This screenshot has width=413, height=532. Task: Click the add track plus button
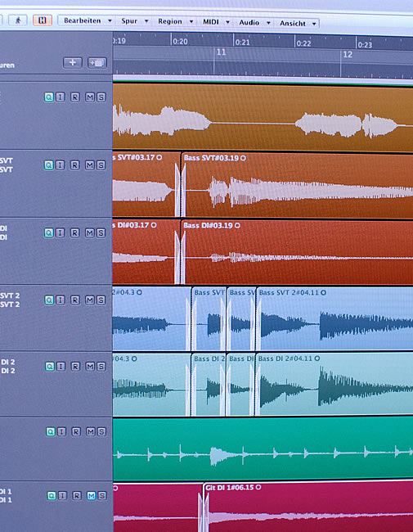point(73,63)
